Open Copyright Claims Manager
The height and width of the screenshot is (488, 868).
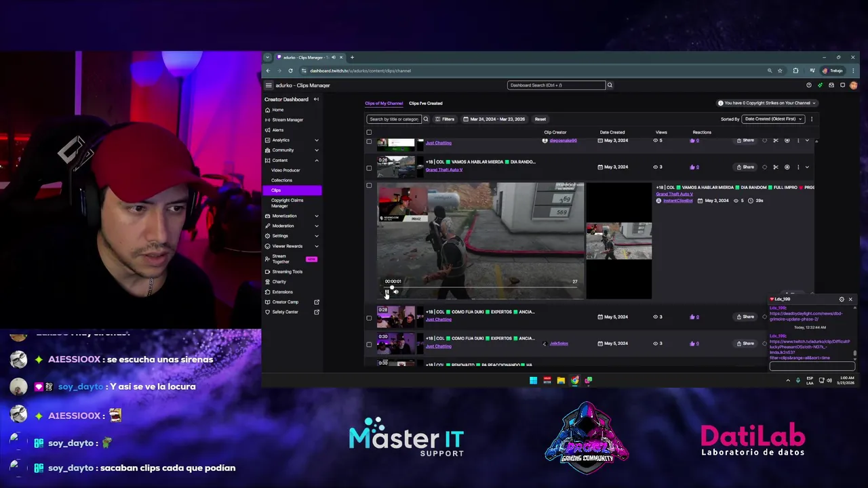(x=288, y=203)
